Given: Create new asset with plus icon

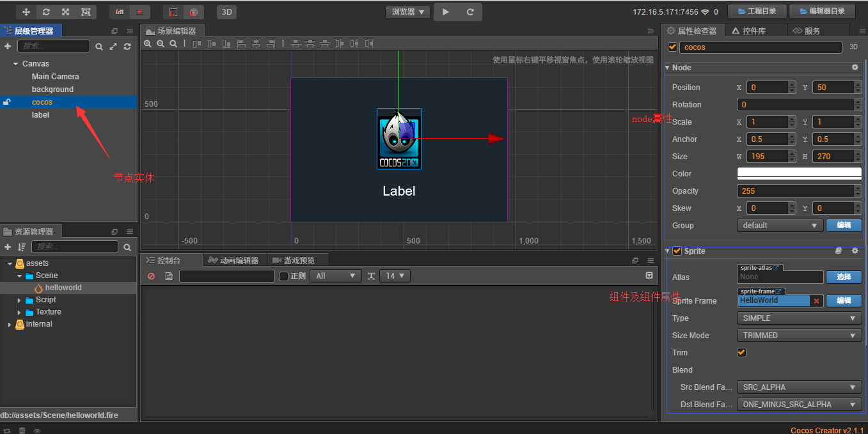Looking at the screenshot, I should (8, 247).
